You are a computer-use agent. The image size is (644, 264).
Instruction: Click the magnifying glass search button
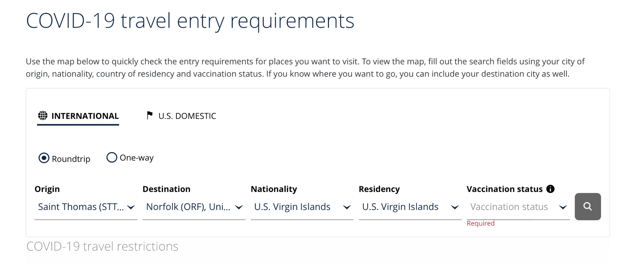coord(587,206)
